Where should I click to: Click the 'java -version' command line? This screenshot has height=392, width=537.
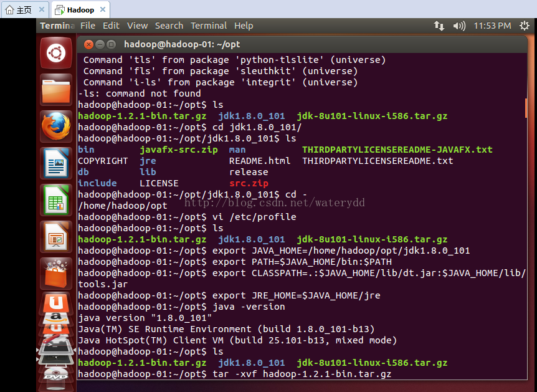pos(249,307)
